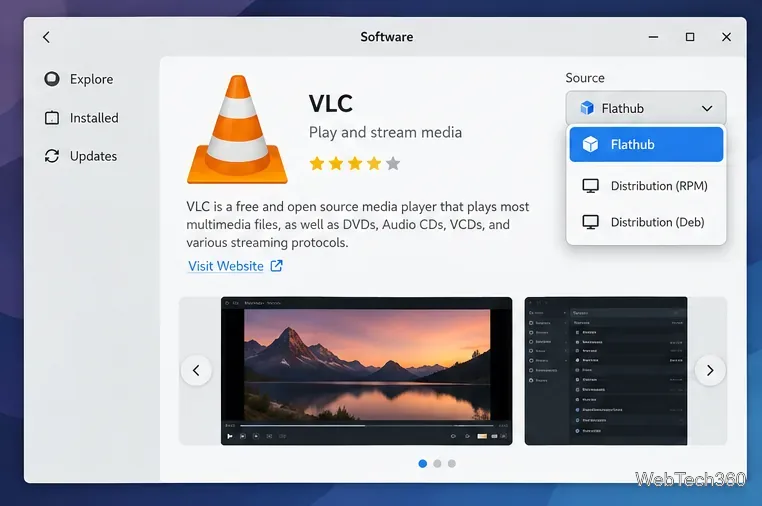Click the play button in the VLC screenshot
Viewport: 762px width, 506px height.
click(x=230, y=436)
